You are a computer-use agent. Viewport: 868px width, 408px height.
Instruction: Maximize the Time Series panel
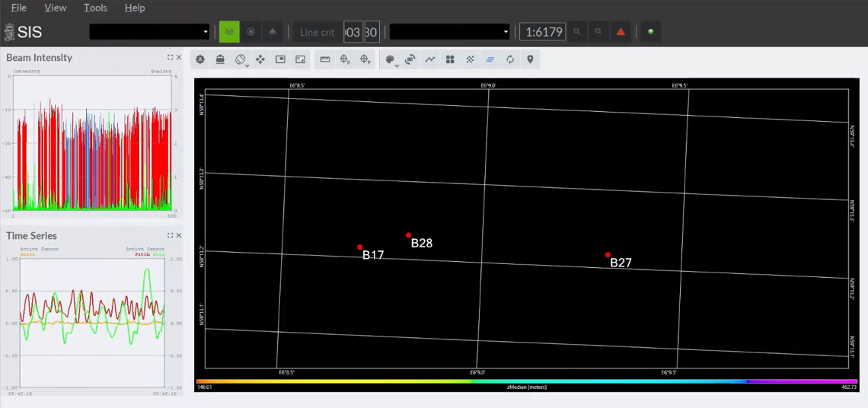(171, 236)
